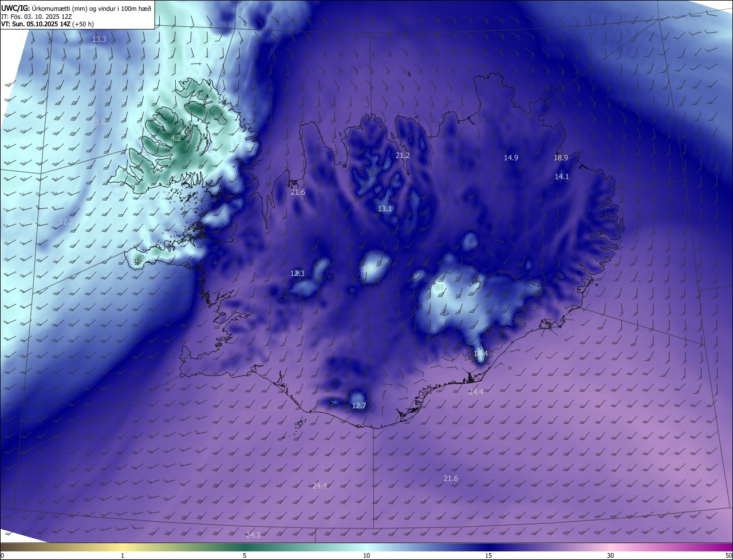Click the 'IT: Fös. 03. 10. 2025 12Z' line
Image resolution: width=733 pixels, height=560 pixels.
(x=36, y=16)
